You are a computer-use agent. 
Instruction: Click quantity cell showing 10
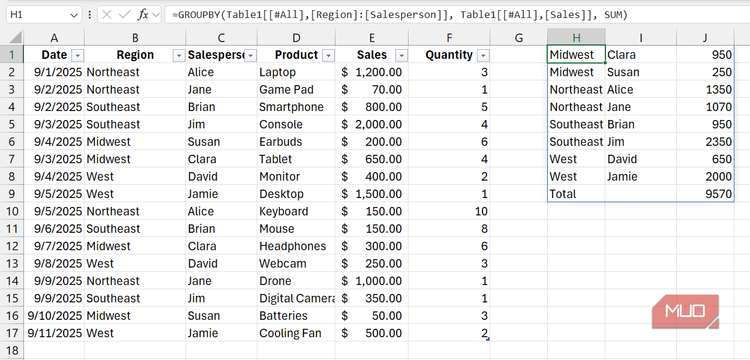(x=449, y=211)
